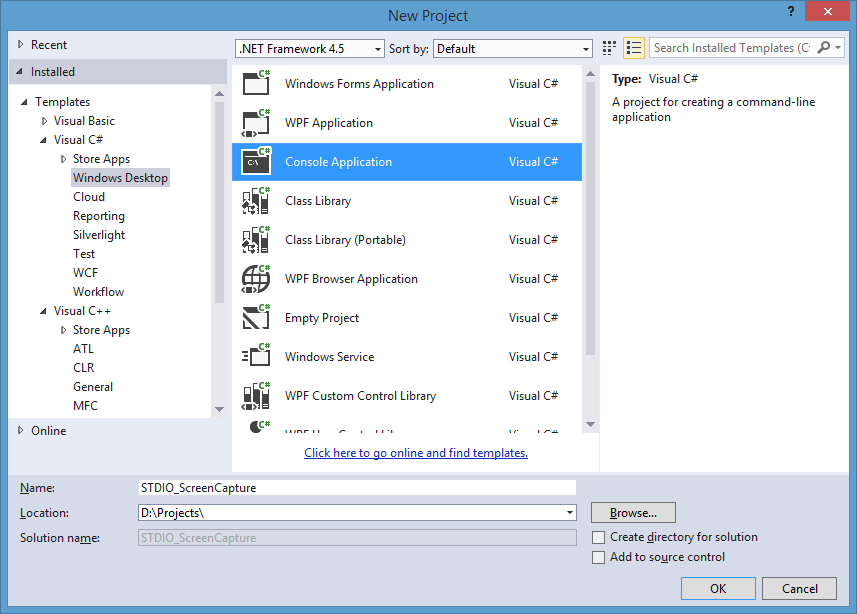This screenshot has width=857, height=614.
Task: Expand Store Apps under Visual C#
Action: point(63,159)
